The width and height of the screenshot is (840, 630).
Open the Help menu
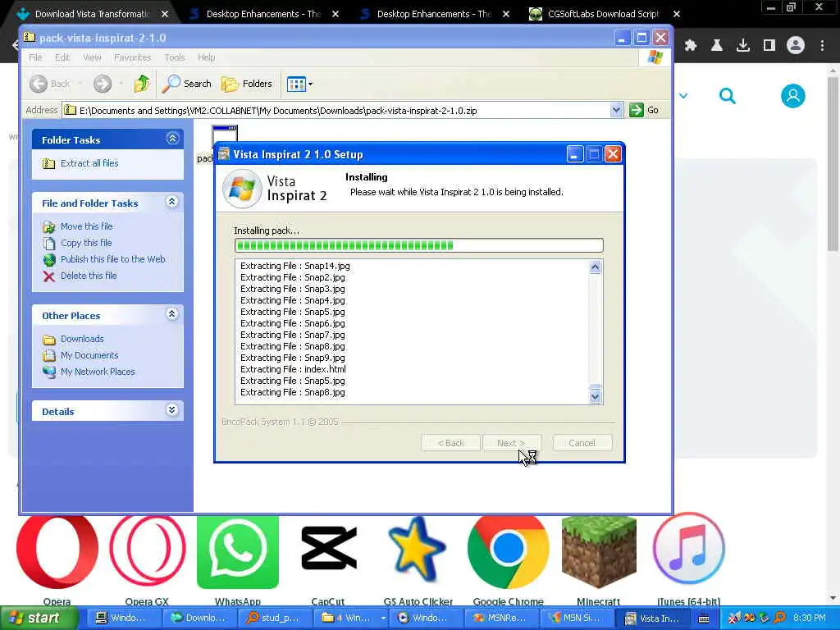click(x=206, y=57)
